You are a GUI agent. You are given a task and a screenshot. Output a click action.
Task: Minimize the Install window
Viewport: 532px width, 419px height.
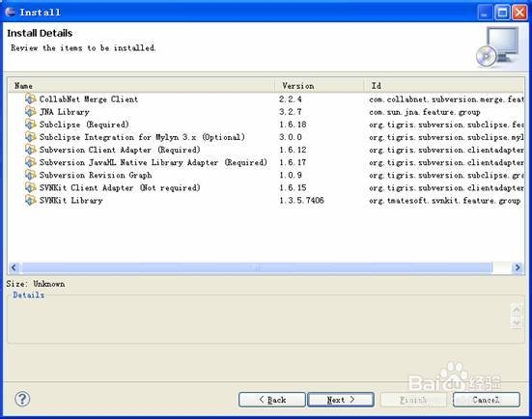click(x=485, y=13)
